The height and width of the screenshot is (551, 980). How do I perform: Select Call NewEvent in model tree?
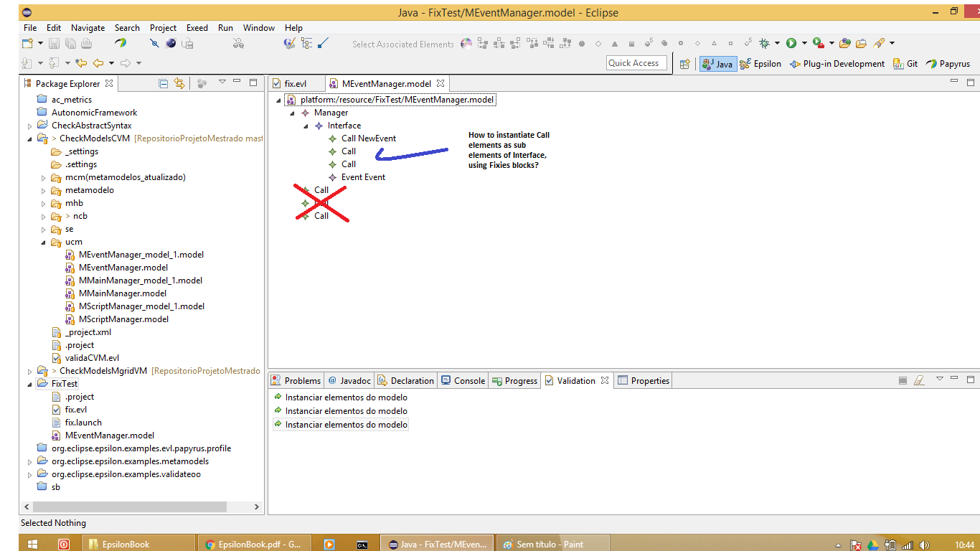[368, 138]
